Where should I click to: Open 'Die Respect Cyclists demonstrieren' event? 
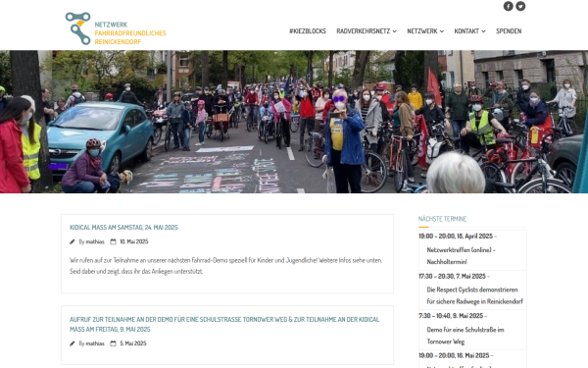pos(474,295)
